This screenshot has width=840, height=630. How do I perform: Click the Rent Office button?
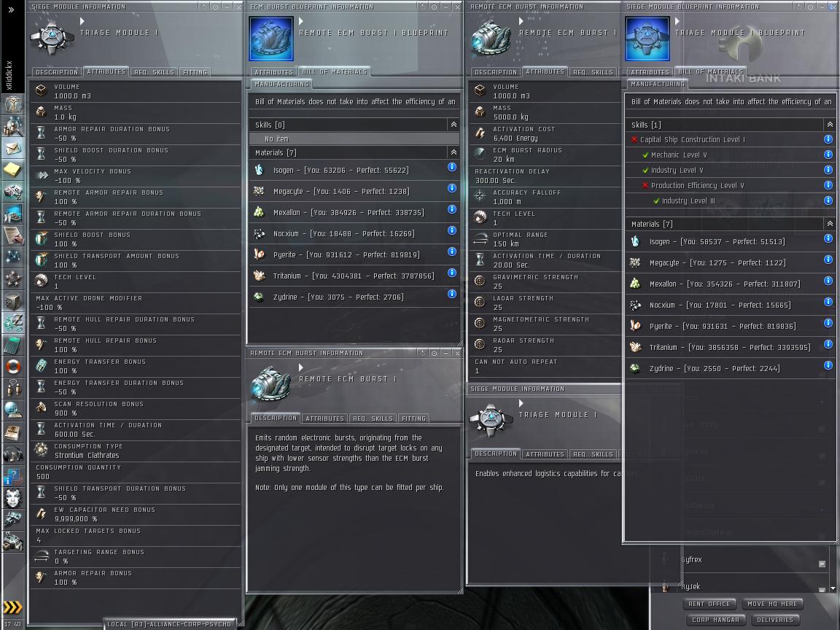709,604
